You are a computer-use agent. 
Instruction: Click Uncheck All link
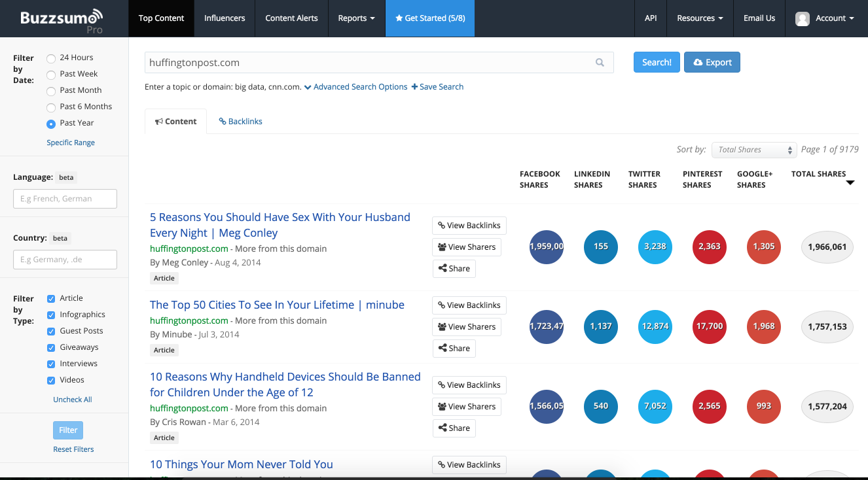[x=73, y=400]
